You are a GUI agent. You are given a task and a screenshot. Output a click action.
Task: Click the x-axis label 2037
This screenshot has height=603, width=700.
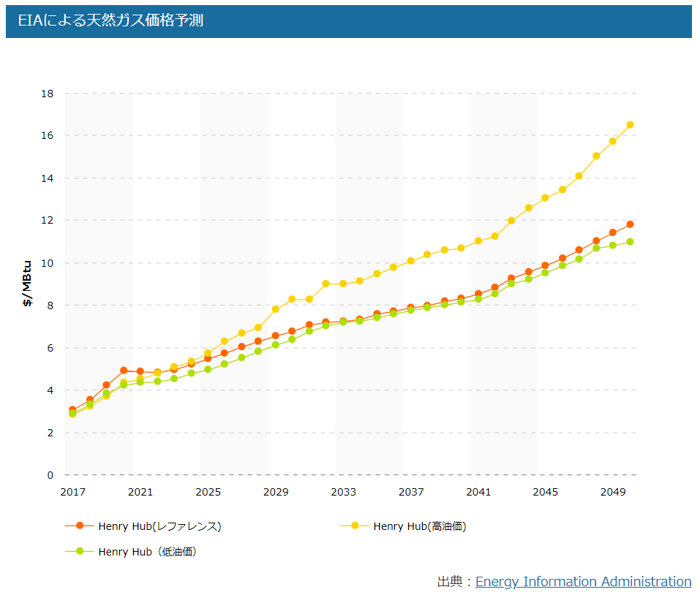[411, 492]
